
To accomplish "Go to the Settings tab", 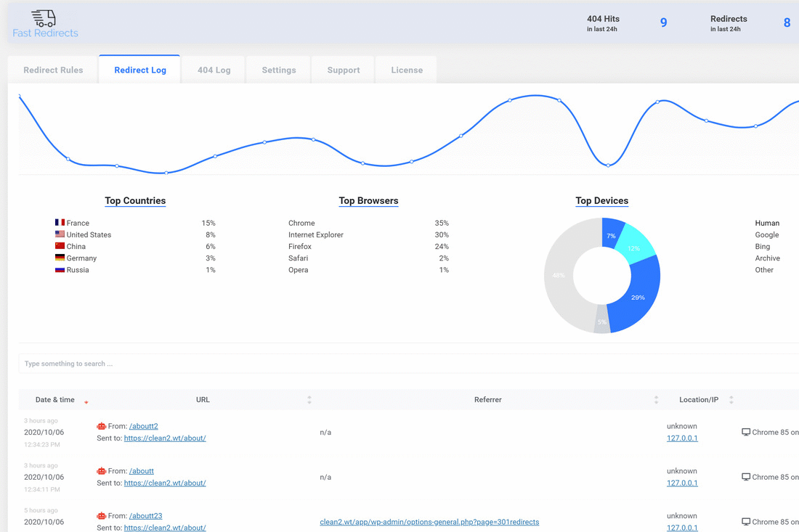I will coord(279,70).
